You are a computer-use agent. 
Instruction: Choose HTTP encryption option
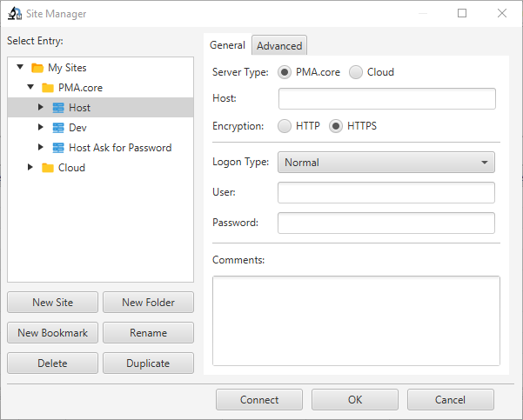pos(285,126)
